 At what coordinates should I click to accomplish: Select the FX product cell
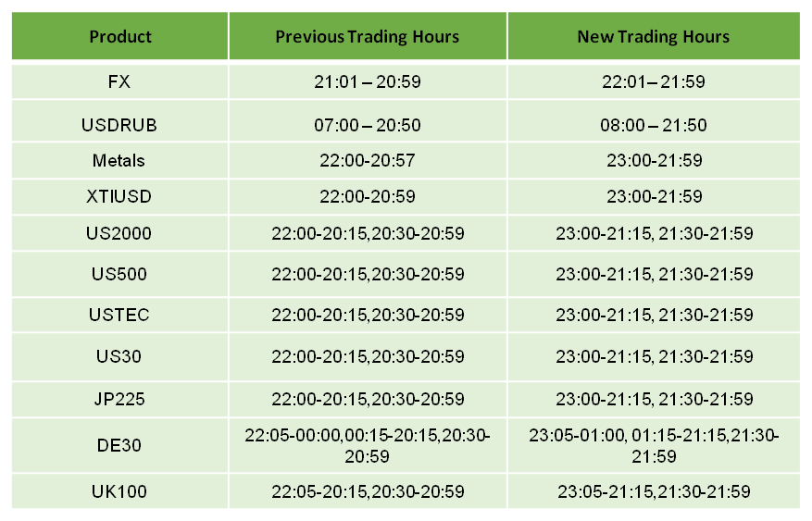pos(119,81)
